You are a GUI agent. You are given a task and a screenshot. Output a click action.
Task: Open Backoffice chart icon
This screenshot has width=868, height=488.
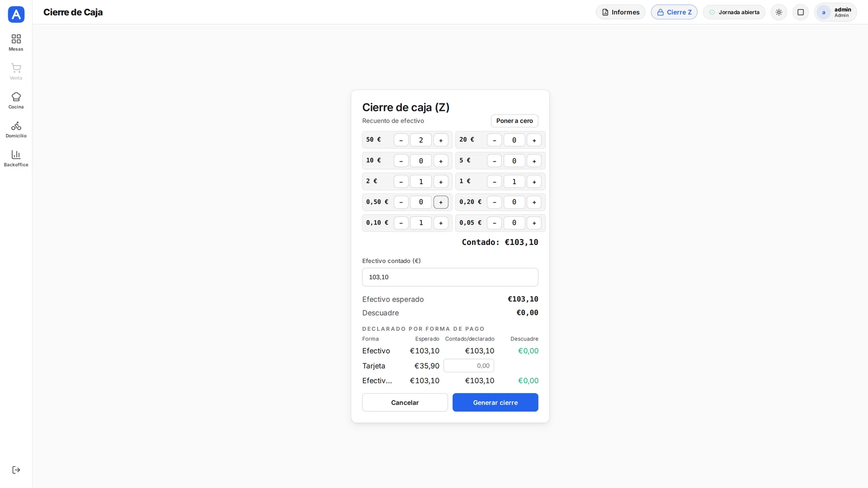tap(16, 158)
